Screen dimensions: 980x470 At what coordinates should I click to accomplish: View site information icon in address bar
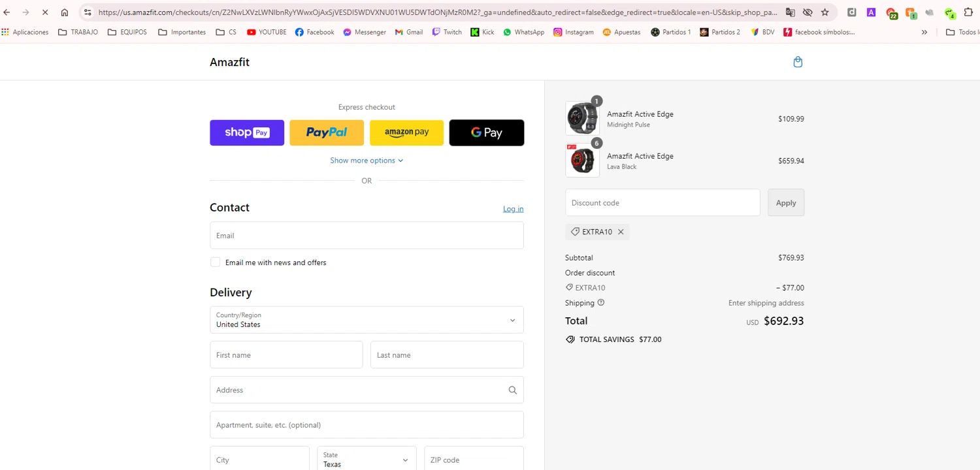coord(88,12)
